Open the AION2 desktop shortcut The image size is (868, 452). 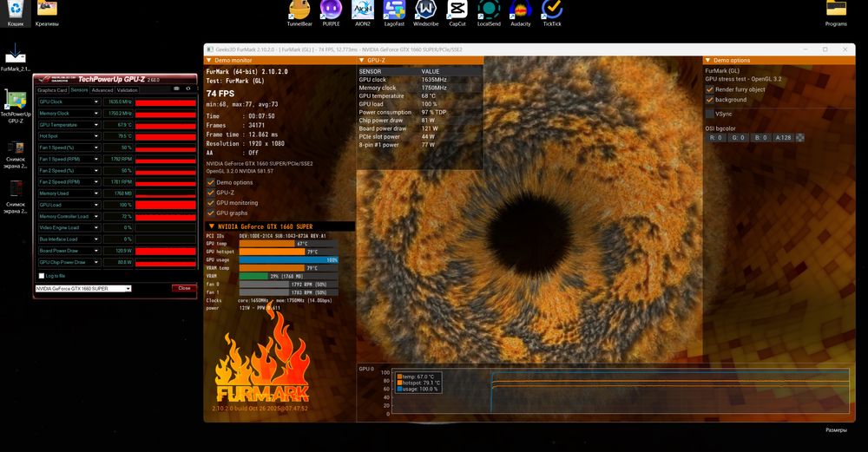pos(363,13)
